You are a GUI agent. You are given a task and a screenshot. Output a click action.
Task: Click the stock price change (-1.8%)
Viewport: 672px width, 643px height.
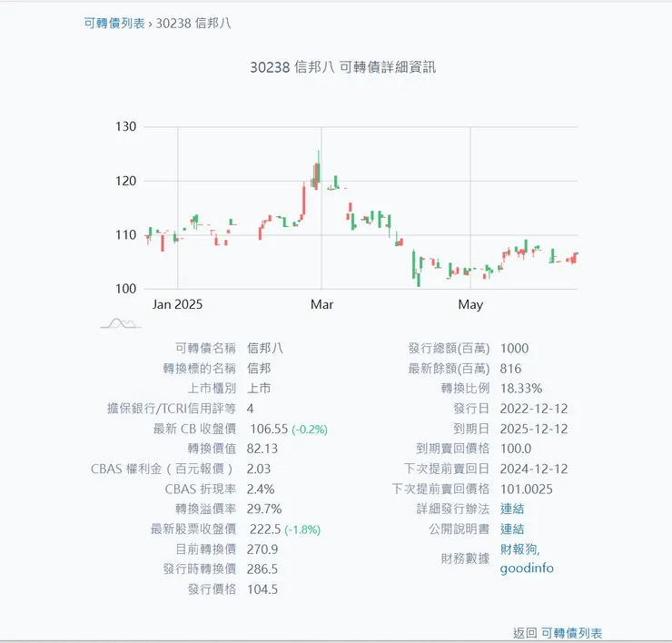(302, 529)
